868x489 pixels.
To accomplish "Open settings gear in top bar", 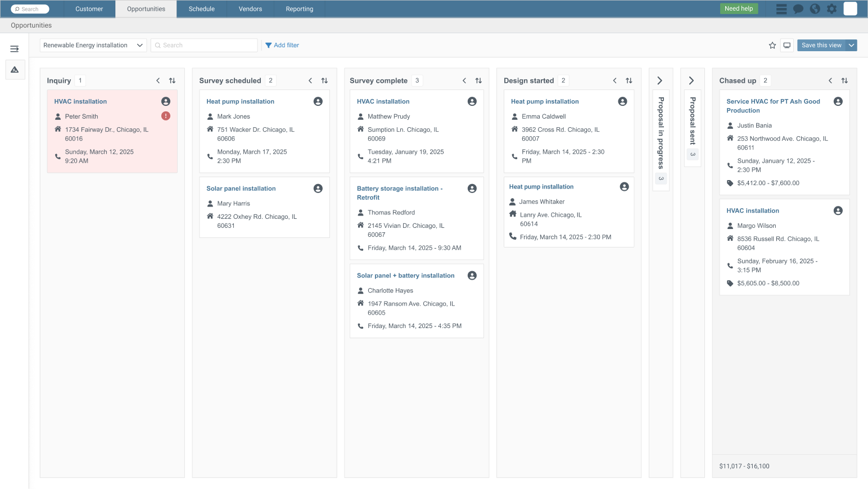I will [x=831, y=9].
